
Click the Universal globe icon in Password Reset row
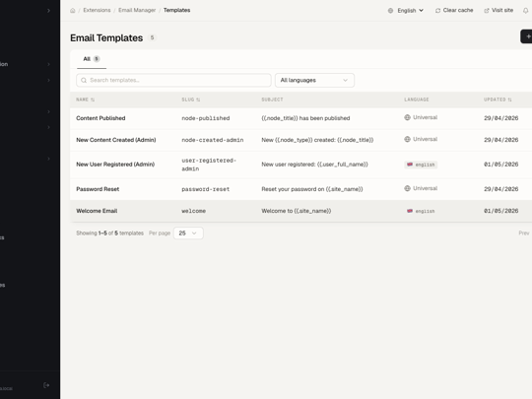pos(408,188)
